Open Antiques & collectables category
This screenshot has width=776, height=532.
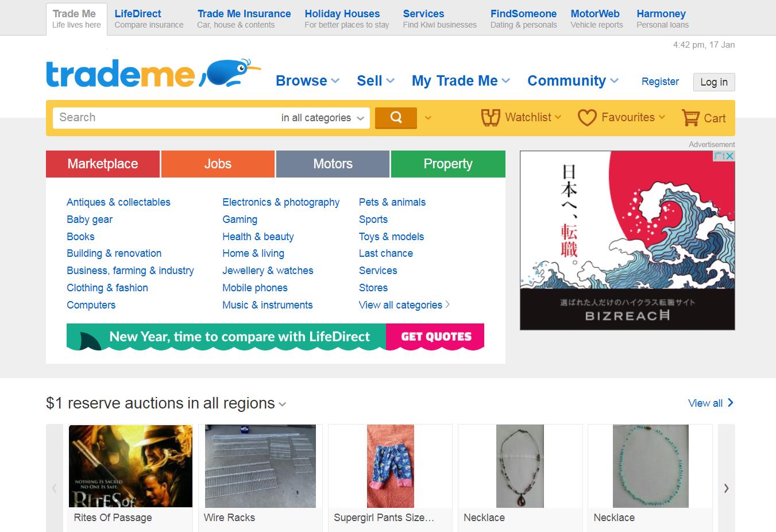pyautogui.click(x=118, y=202)
